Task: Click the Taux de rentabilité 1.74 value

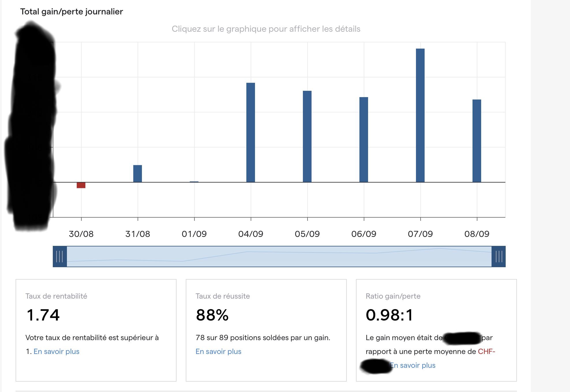Action: pyautogui.click(x=43, y=315)
